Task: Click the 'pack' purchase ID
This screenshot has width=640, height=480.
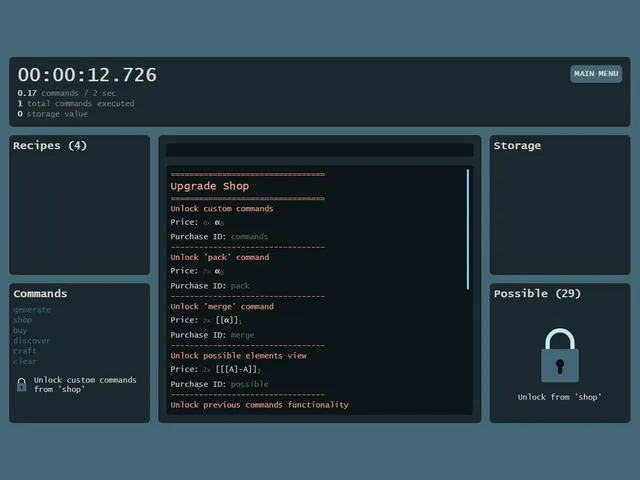Action: [x=240, y=286]
